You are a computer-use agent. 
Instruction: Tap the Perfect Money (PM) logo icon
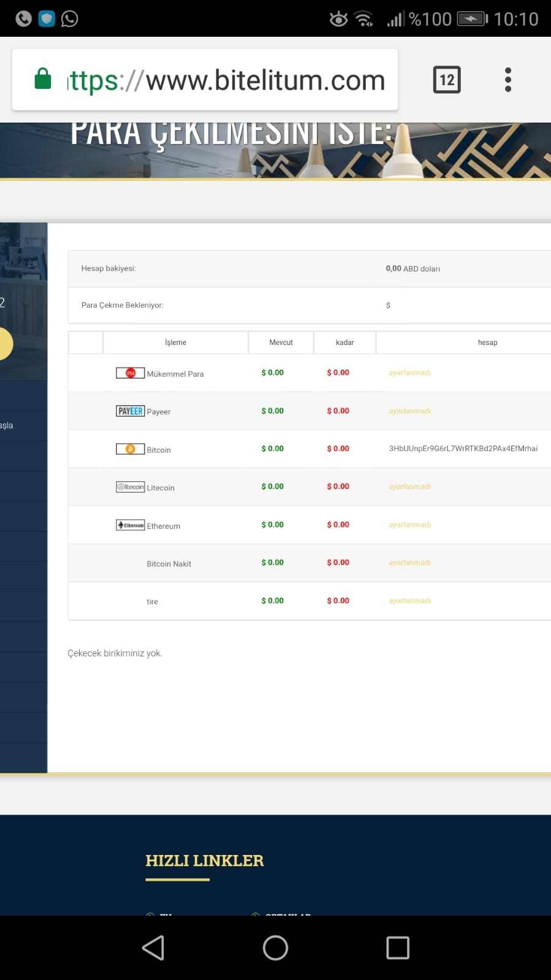pyautogui.click(x=130, y=373)
